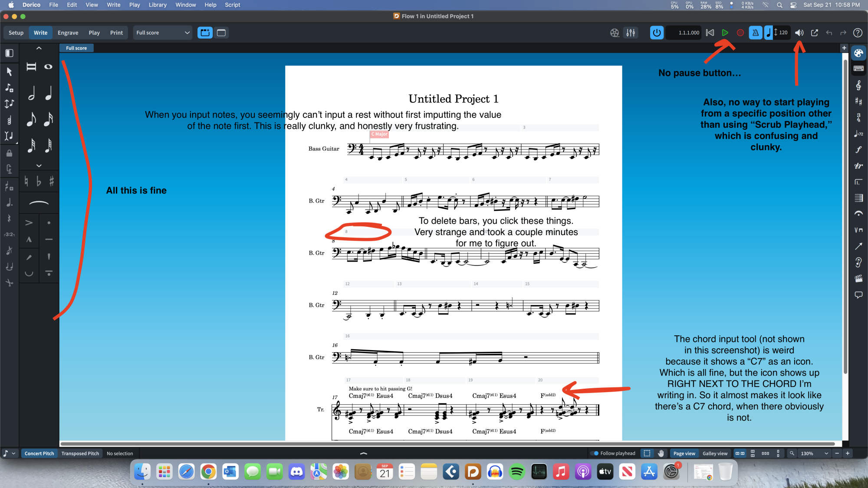Open Spotify from the Dock
868x488 pixels.
[516, 472]
